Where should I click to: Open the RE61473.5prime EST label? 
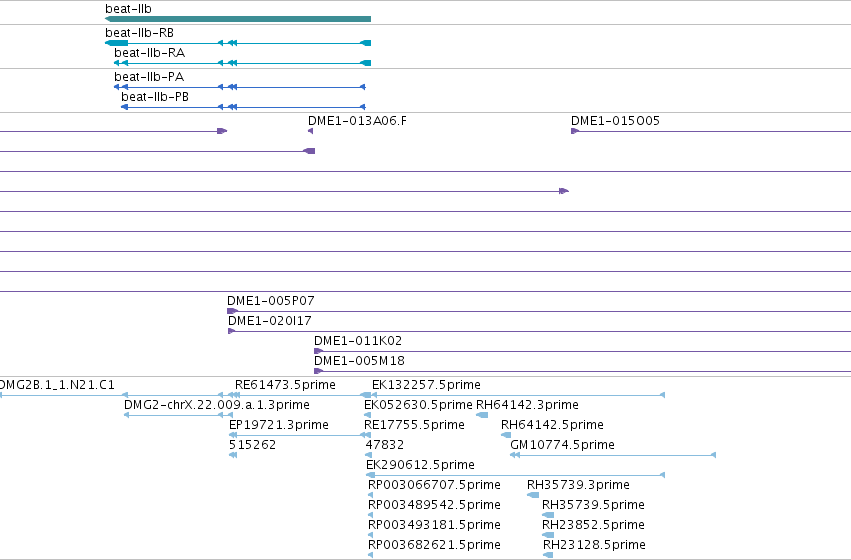tap(285, 385)
